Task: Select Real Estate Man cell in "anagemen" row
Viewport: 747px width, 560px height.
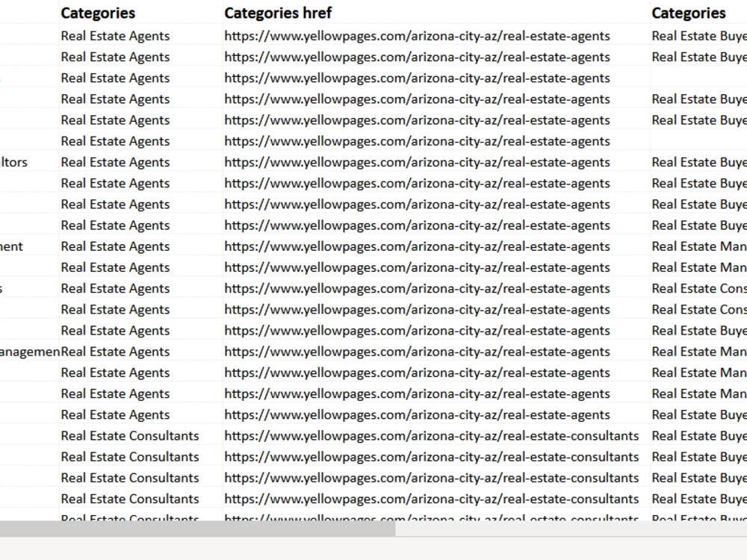Action: 699,352
